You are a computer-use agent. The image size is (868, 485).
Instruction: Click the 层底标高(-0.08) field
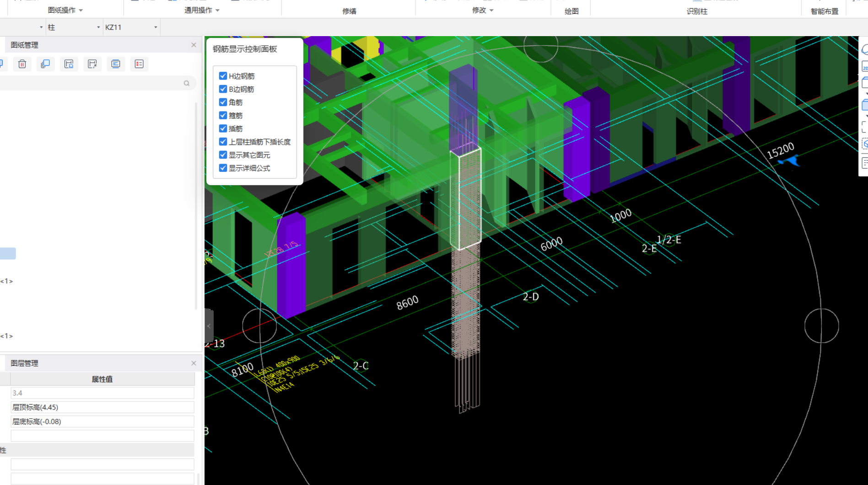coord(102,421)
